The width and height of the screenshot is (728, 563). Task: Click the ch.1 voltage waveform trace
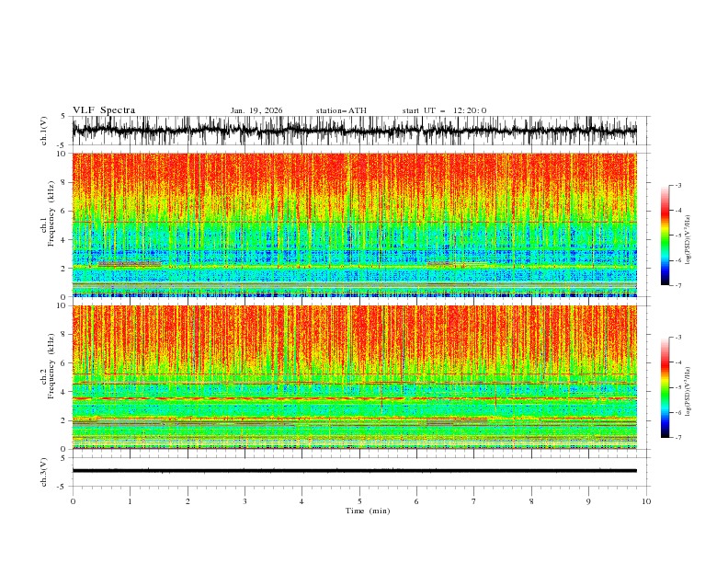[354, 131]
